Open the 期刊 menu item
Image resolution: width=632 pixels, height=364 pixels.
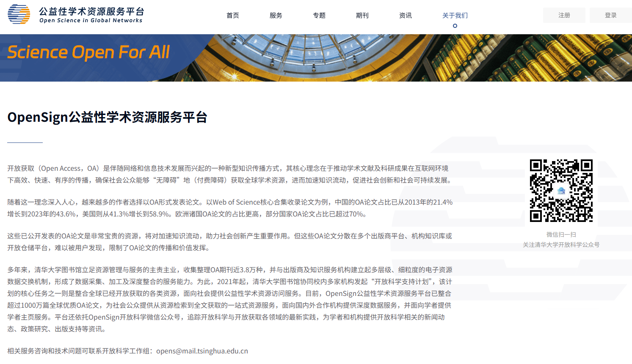coord(362,16)
